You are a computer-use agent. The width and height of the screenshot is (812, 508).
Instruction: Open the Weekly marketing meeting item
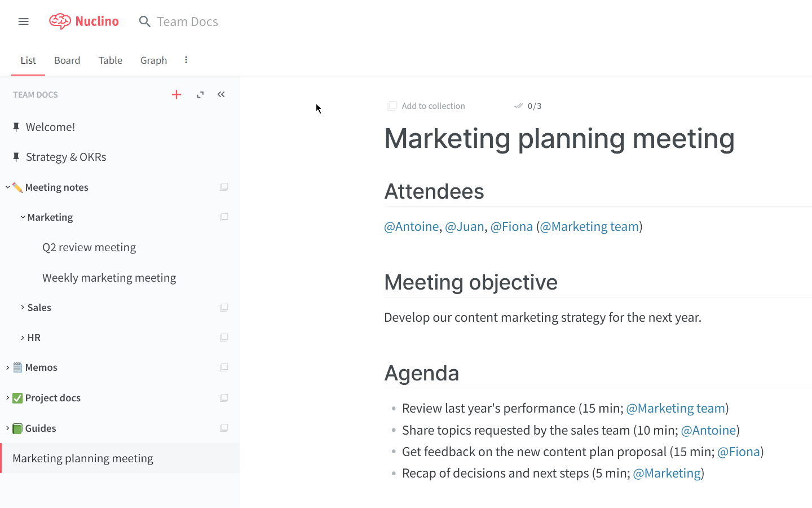coord(109,278)
